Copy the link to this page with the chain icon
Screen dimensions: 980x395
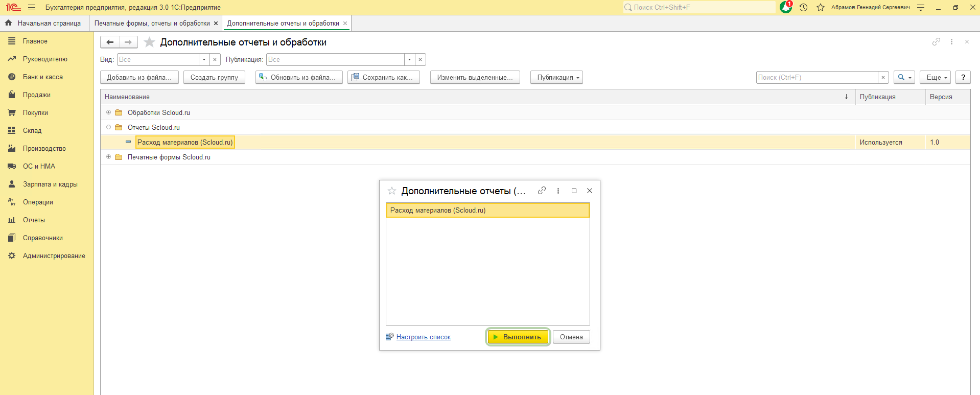[936, 42]
